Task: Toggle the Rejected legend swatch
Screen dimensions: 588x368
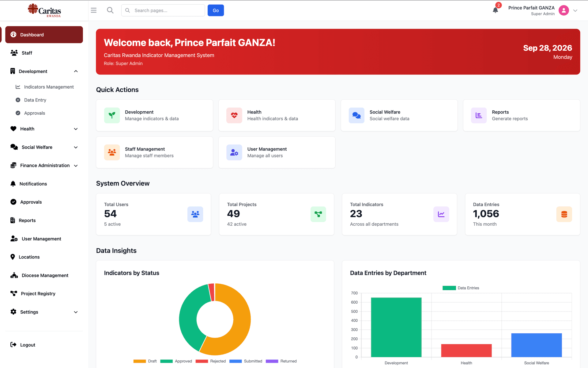Action: pyautogui.click(x=202, y=361)
